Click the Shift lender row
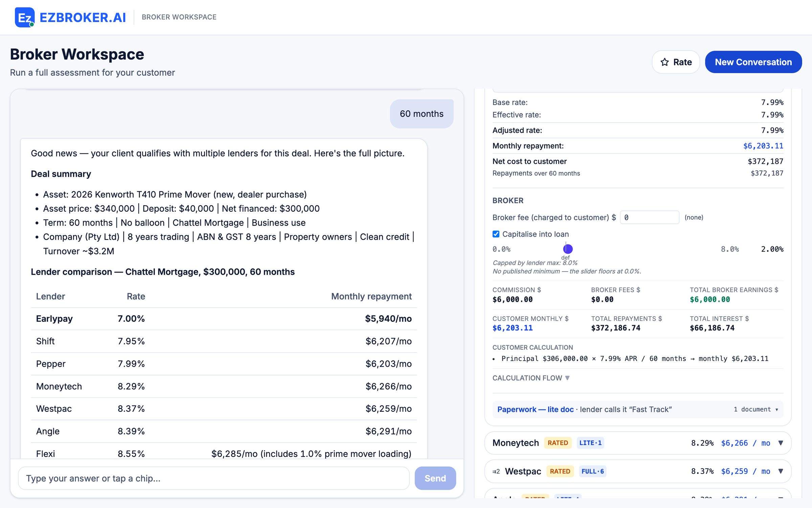 [224, 341]
